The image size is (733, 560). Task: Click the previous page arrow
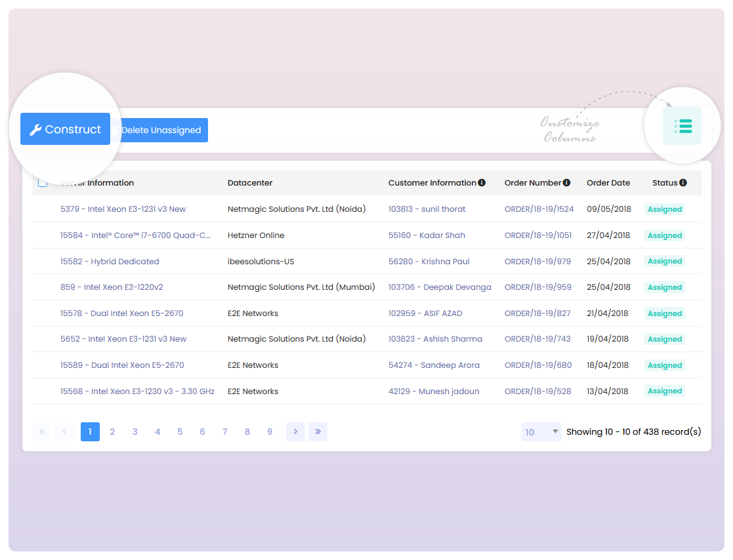pyautogui.click(x=64, y=431)
